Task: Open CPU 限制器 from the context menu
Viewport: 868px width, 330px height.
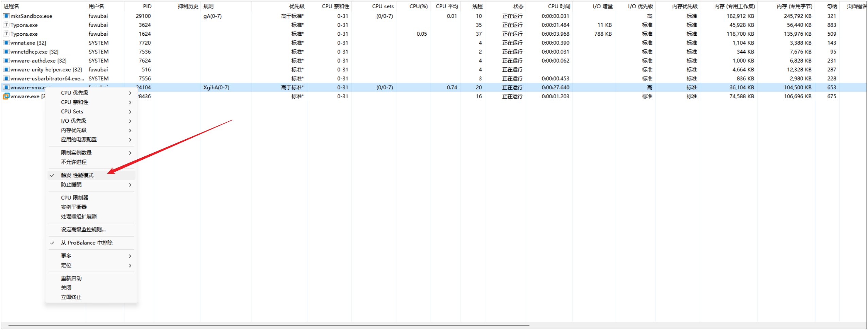Action: 92,198
